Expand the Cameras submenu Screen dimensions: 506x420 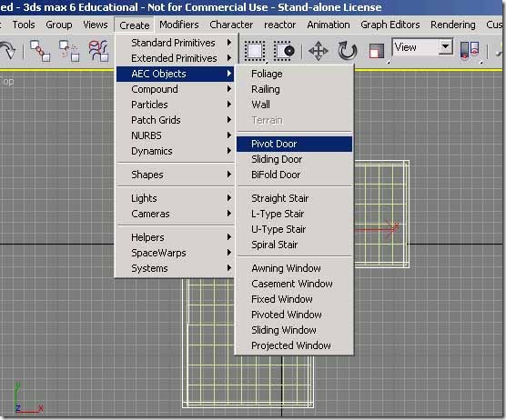(x=175, y=214)
